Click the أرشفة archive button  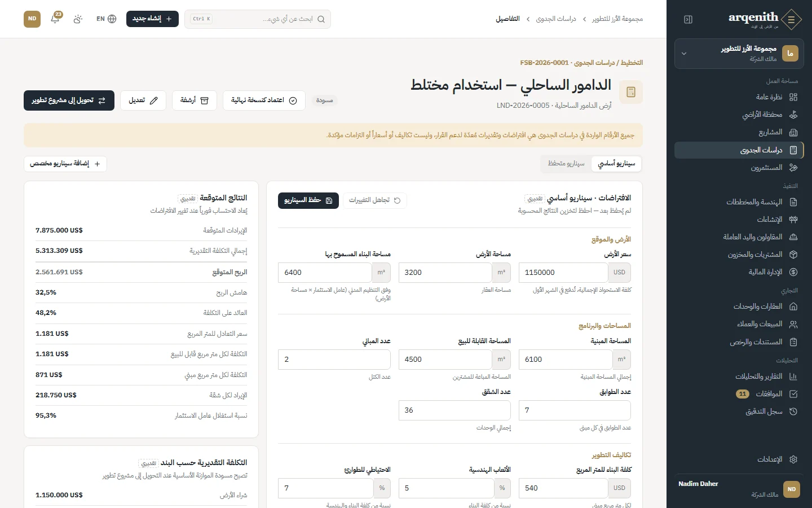(195, 100)
